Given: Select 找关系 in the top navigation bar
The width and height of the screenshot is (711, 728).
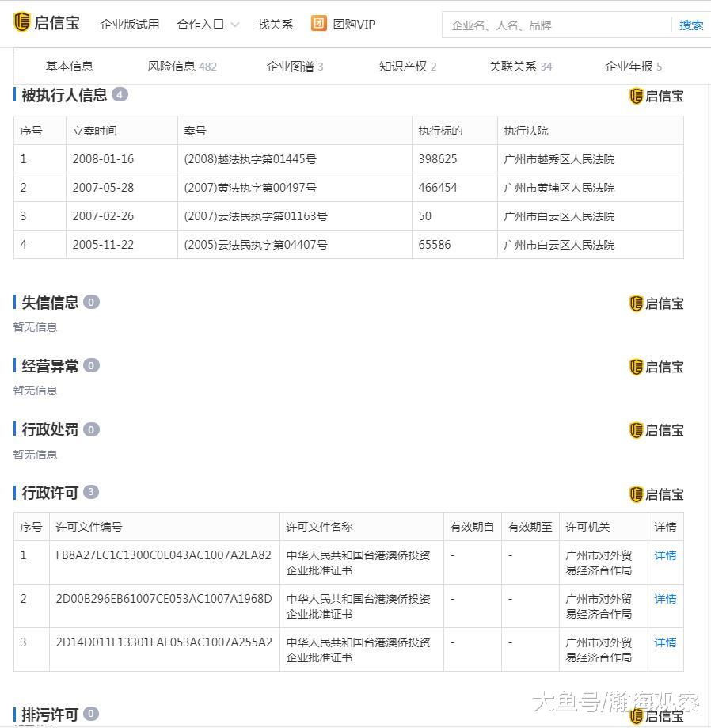Looking at the screenshot, I should tap(274, 24).
